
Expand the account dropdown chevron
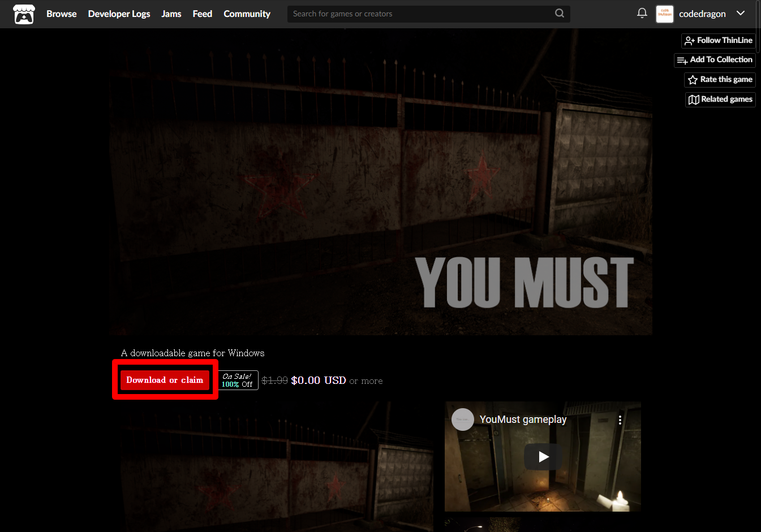[741, 13]
